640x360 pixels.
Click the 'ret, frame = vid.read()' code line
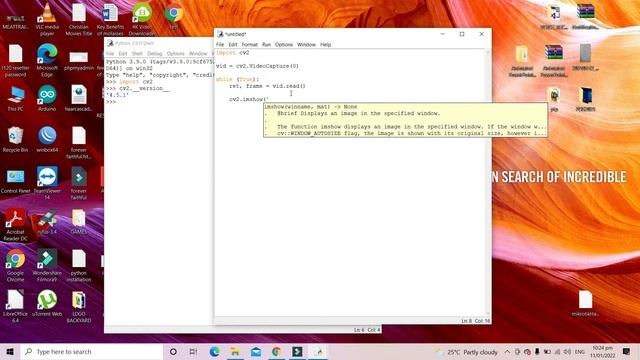point(267,86)
